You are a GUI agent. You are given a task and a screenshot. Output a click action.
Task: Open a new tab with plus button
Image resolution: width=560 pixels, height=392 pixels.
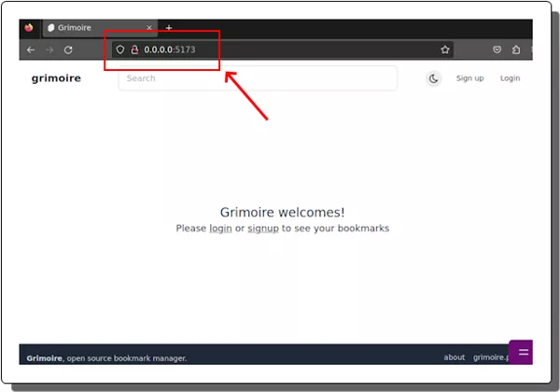coord(169,27)
